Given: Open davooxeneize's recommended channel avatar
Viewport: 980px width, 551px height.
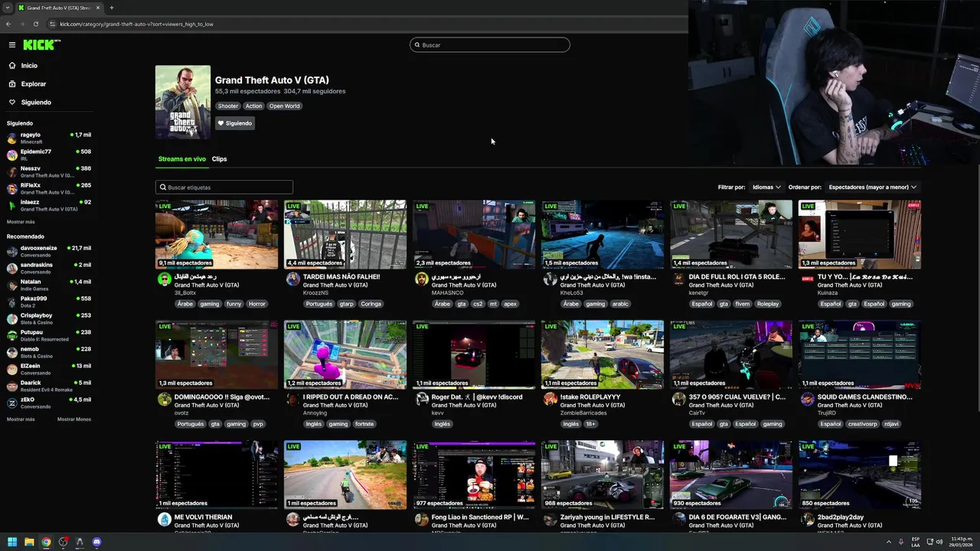Looking at the screenshot, I should [12, 252].
